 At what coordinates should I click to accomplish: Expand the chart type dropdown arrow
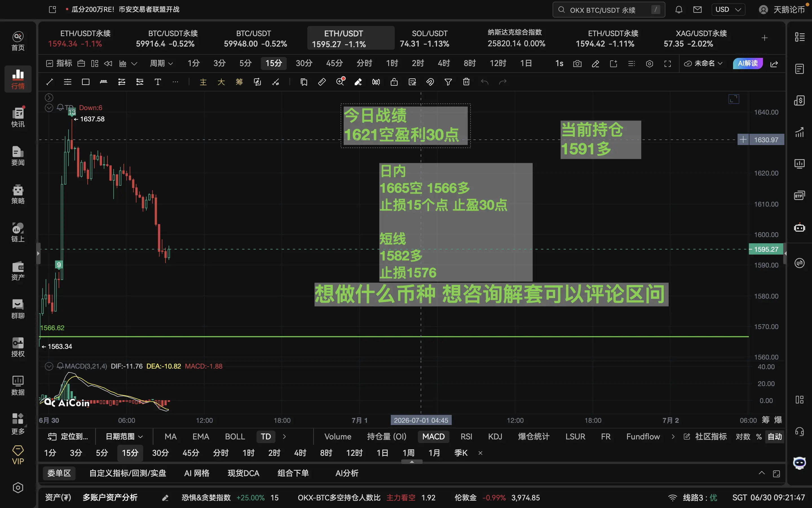point(134,63)
